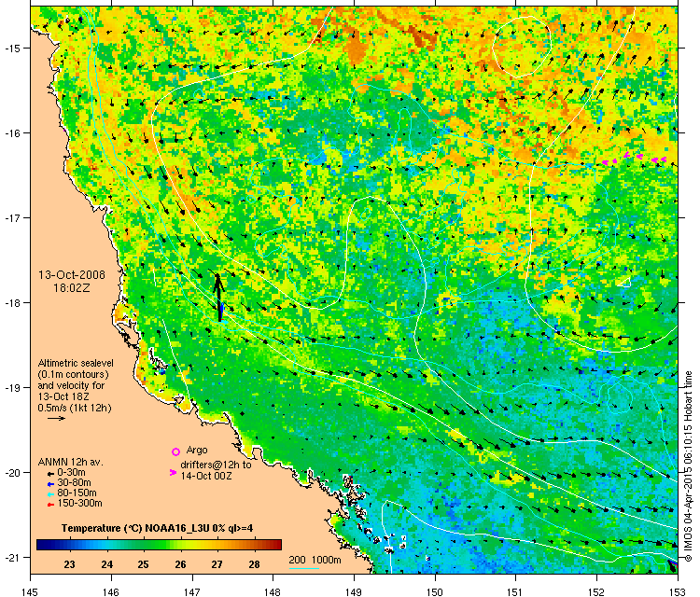The image size is (700, 597).
Task: Click the '(0.1m contours)' legend text
Action: click(x=74, y=374)
